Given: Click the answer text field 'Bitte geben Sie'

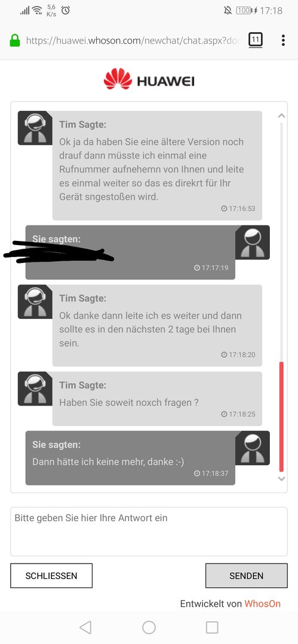Looking at the screenshot, I should [x=149, y=531].
